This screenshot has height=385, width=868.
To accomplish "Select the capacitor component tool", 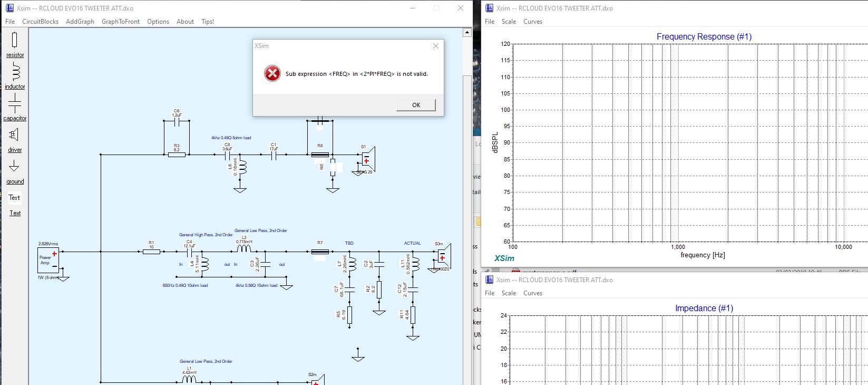I will pos(15,107).
